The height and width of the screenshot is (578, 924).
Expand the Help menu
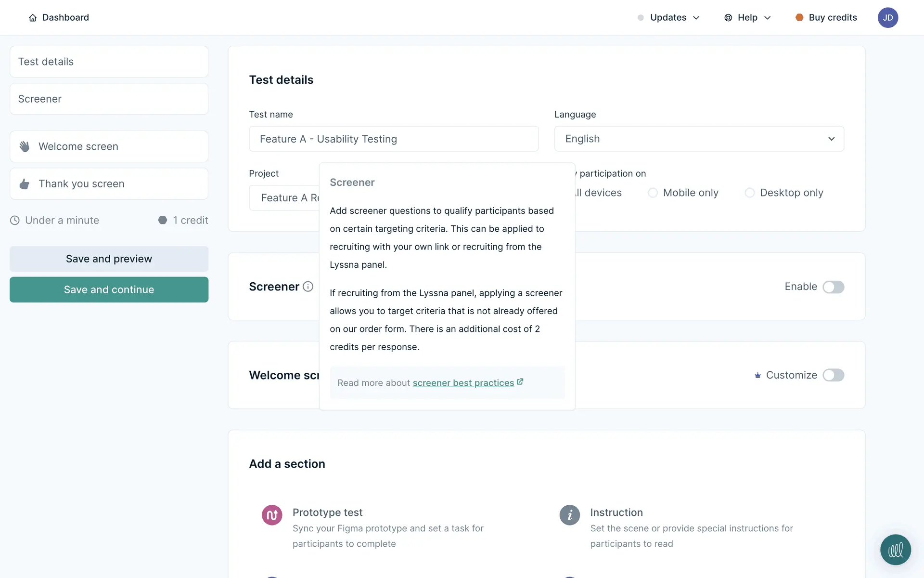[748, 18]
